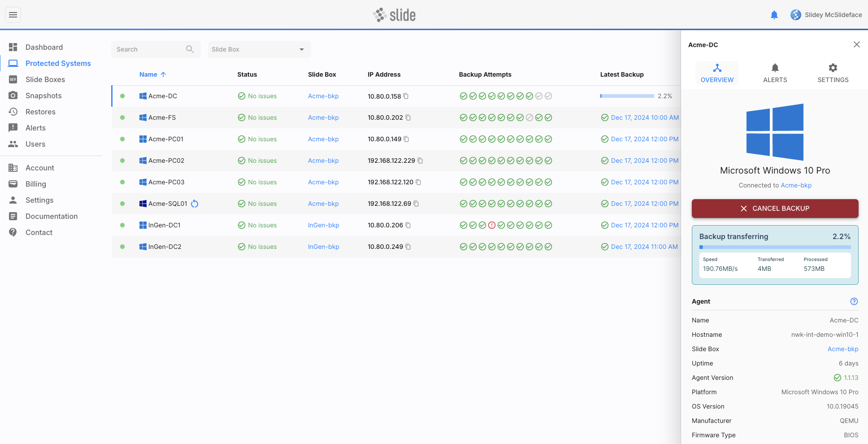Click the search magnifier icon

[190, 49]
